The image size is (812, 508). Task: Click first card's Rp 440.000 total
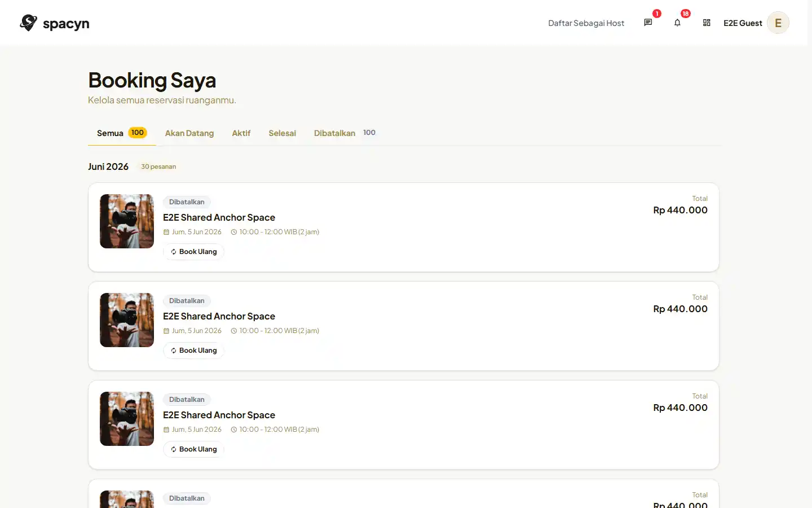[x=680, y=210]
